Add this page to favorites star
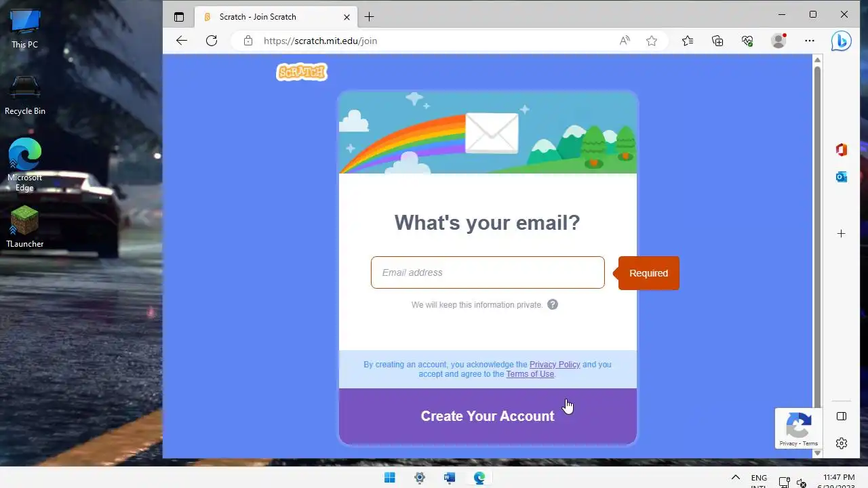 pos(652,41)
